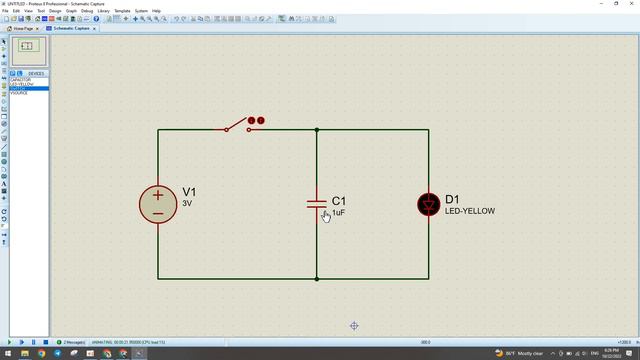Select the Selection Mode arrow tool
This screenshot has width=640, height=360.
(4, 42)
